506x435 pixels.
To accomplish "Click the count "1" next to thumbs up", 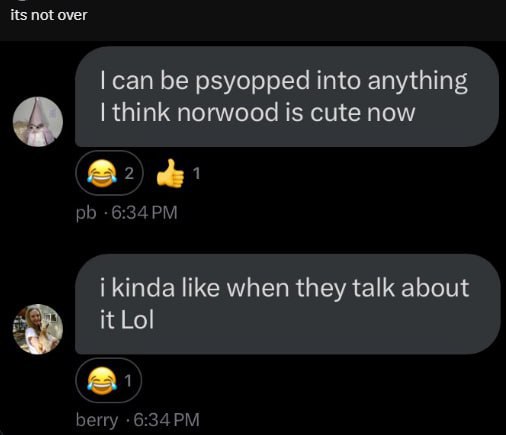I will click(197, 173).
